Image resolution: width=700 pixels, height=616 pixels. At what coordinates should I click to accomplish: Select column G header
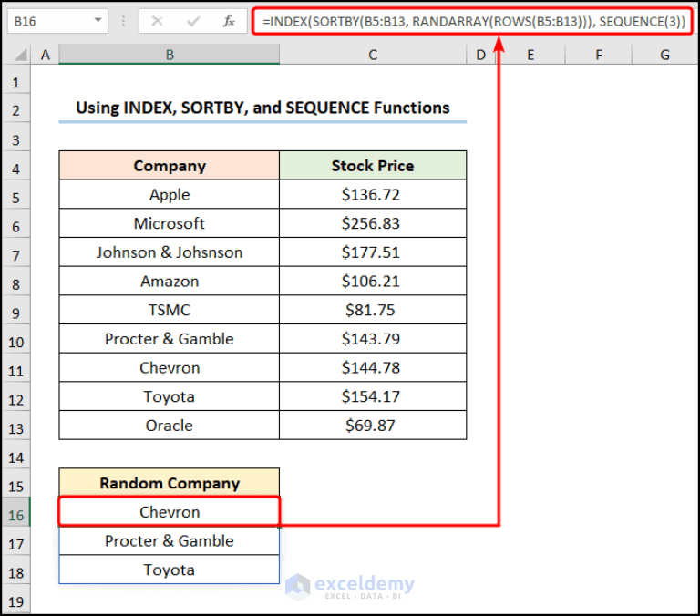click(x=664, y=55)
